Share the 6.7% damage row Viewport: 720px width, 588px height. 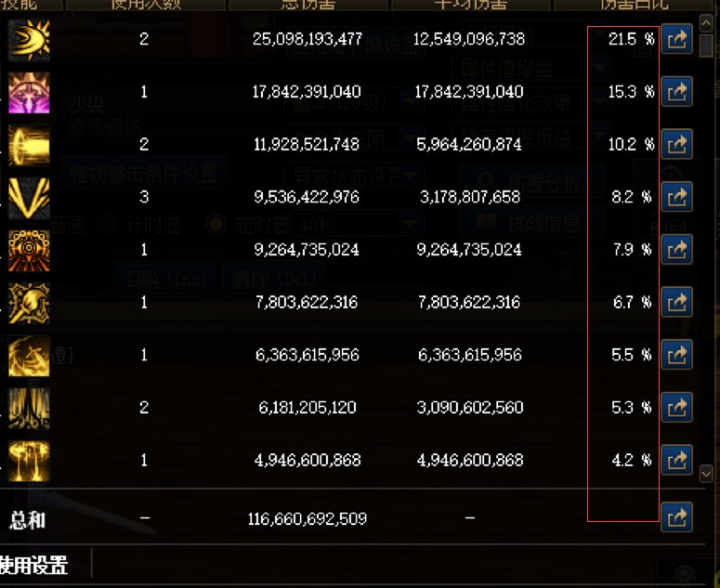(x=676, y=302)
